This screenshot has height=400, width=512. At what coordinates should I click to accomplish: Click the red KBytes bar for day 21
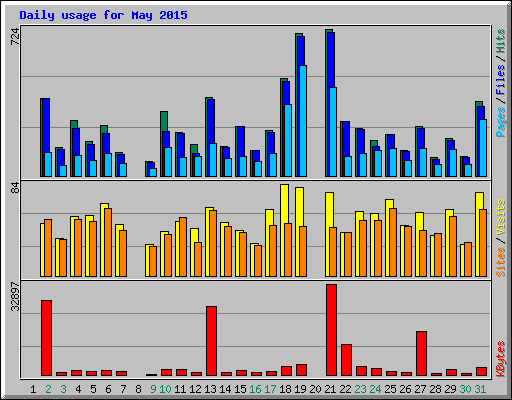[x=331, y=330]
